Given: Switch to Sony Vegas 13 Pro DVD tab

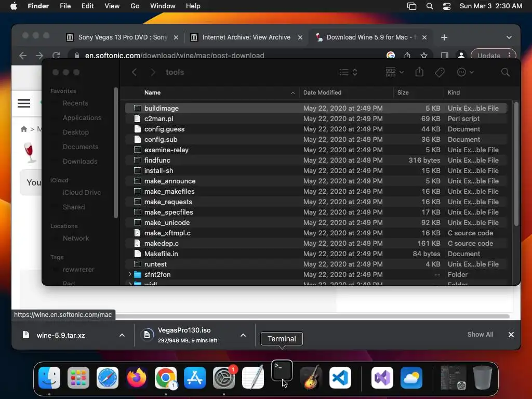Looking at the screenshot, I should click(x=123, y=37).
